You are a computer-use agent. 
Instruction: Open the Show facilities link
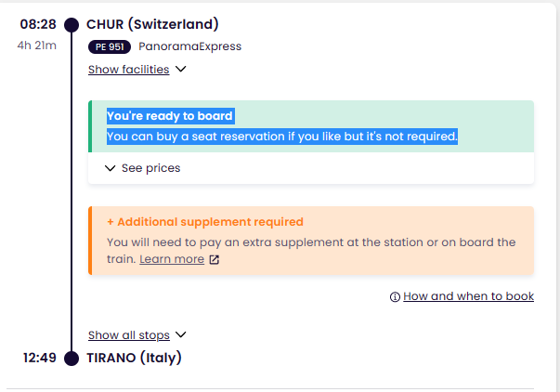coord(128,70)
